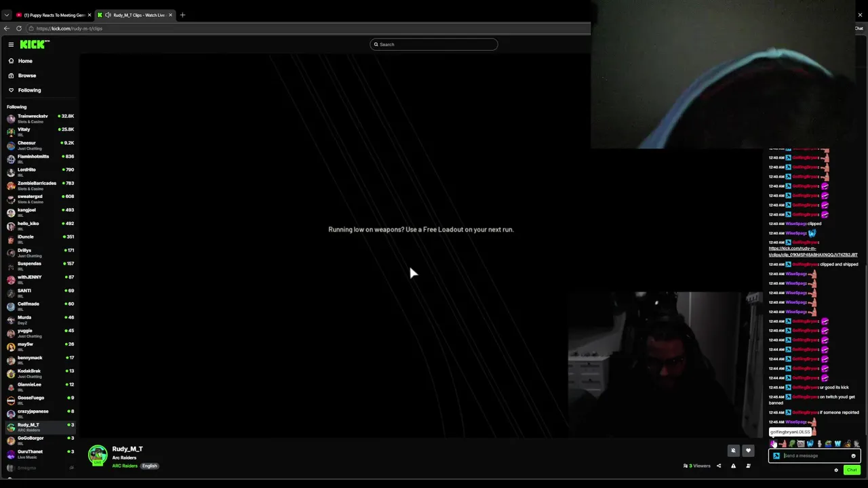Click the blue hammer moderator badge
Screen dimensions: 868x488
(776, 456)
